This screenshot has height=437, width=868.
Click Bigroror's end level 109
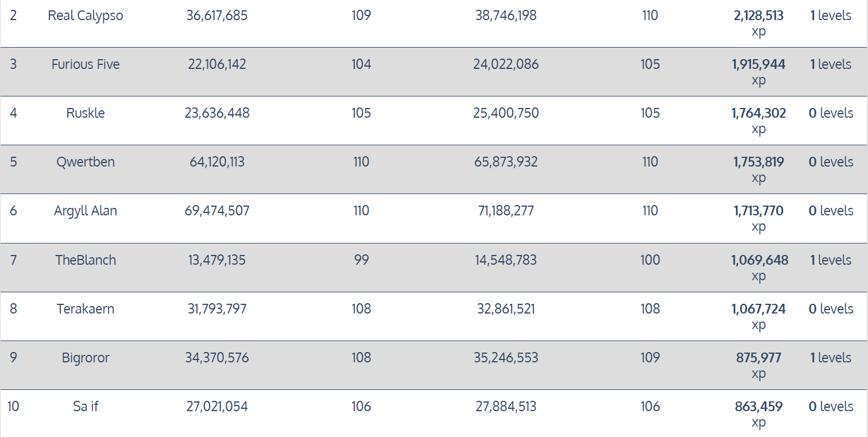pos(650,358)
